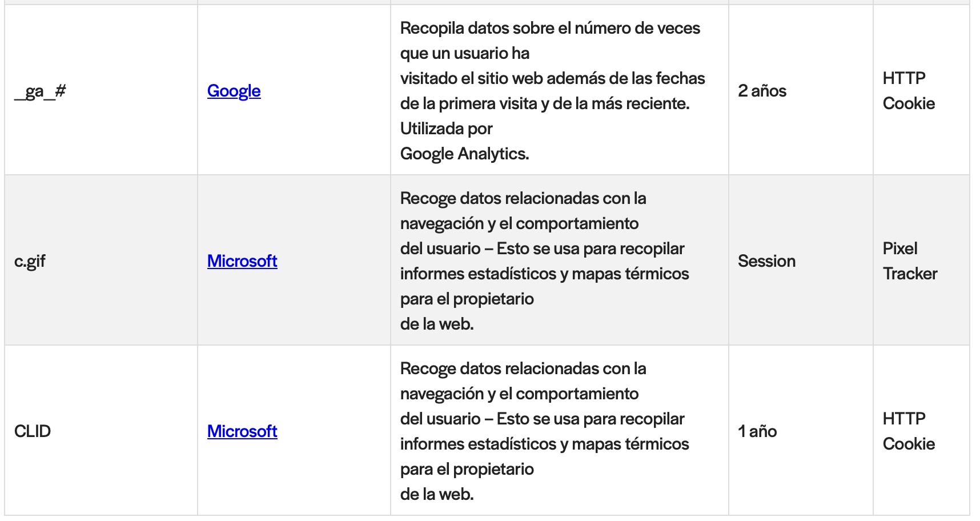The width and height of the screenshot is (980, 521).
Task: Open the Microsoft link in the c.gif row
Action: (x=242, y=261)
